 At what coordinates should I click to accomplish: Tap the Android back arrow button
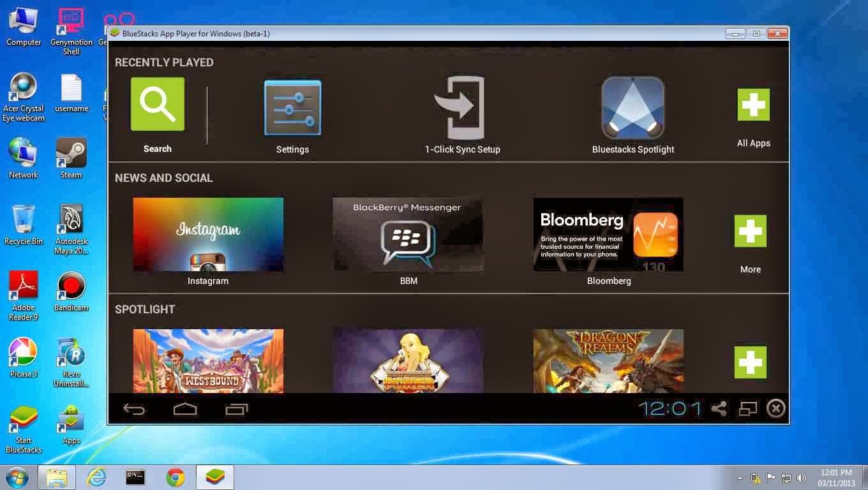134,409
